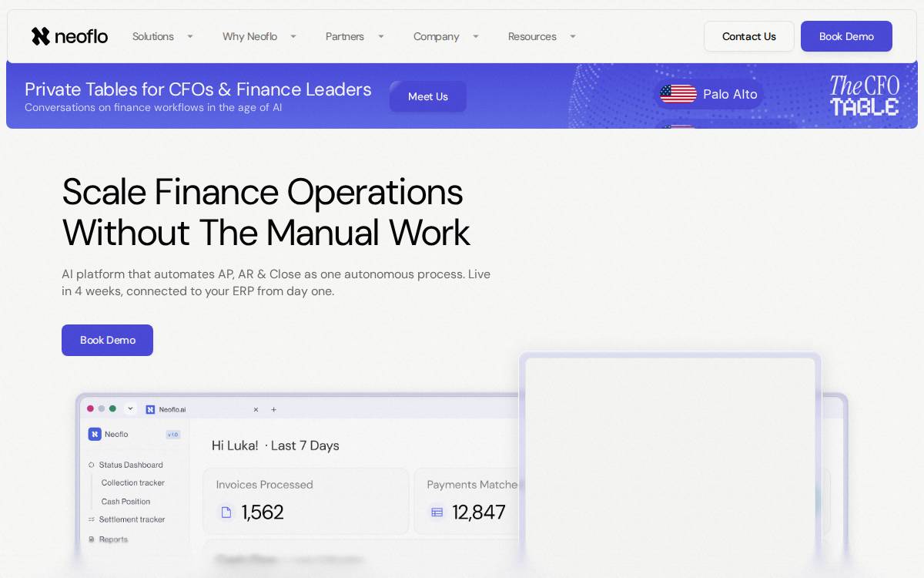The height and width of the screenshot is (578, 924).
Task: Click Book Demo in the top navigation
Action: (846, 36)
